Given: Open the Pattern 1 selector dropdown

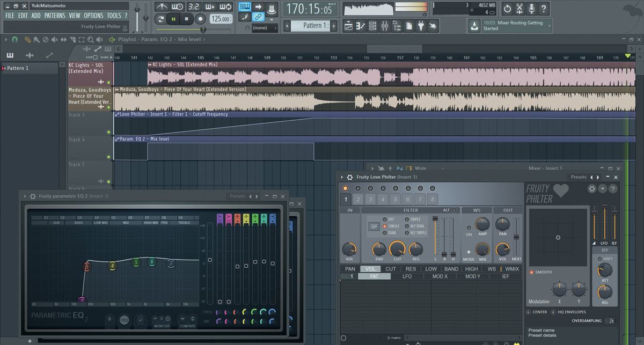Looking at the screenshot, I should pos(311,26).
